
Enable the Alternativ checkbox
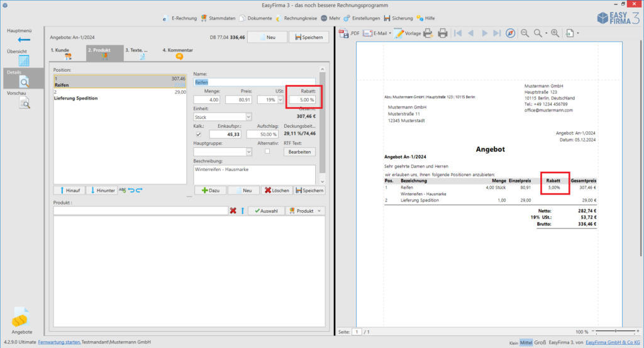[x=267, y=151]
